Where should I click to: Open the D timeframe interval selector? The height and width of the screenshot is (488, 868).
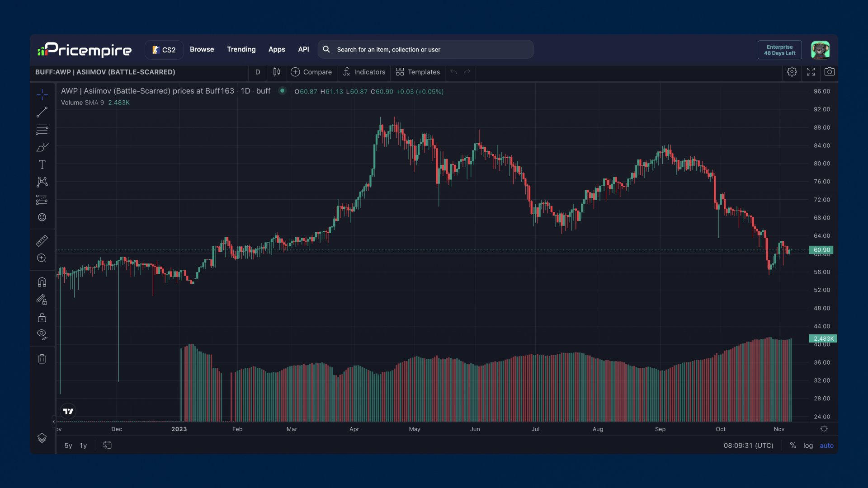(258, 72)
